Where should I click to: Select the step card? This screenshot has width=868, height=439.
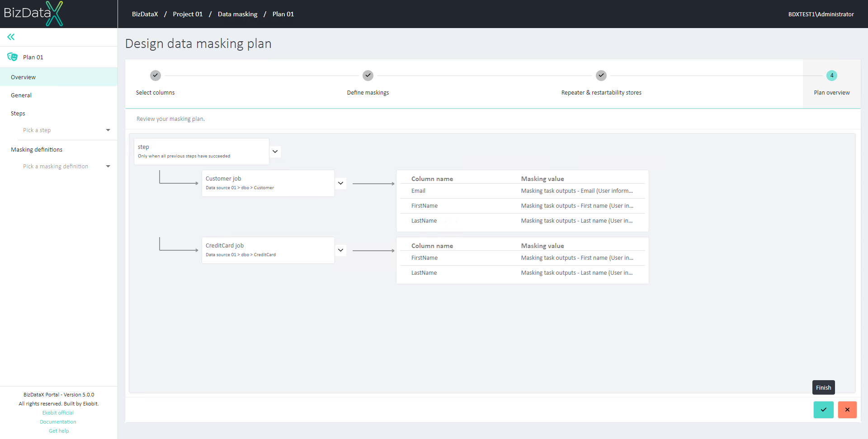(202, 152)
